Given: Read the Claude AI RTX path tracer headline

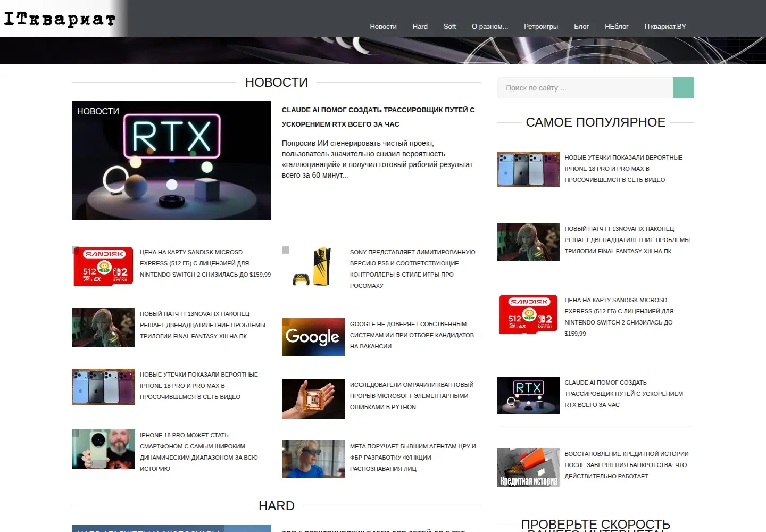Looking at the screenshot, I should pos(378,117).
